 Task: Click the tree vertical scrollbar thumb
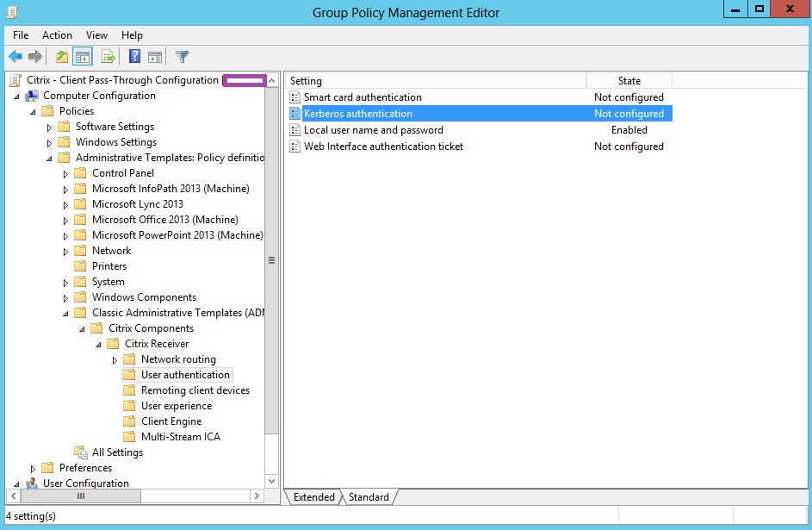tap(271, 260)
